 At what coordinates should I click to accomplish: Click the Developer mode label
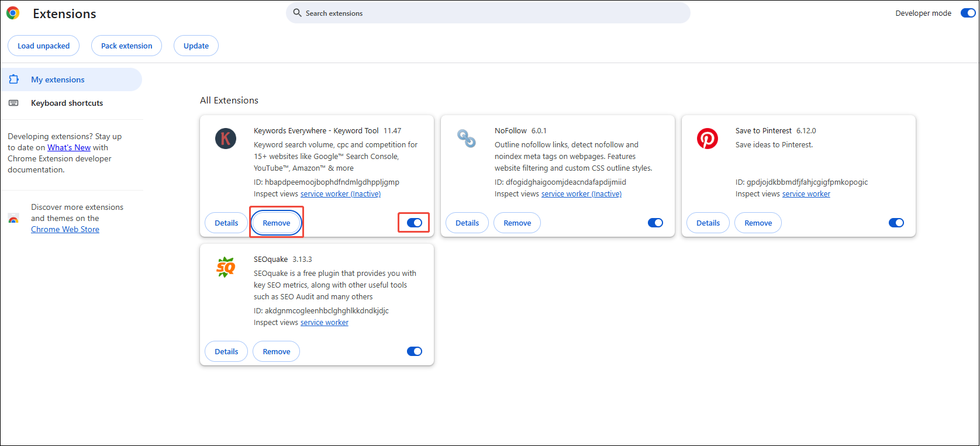click(x=923, y=13)
